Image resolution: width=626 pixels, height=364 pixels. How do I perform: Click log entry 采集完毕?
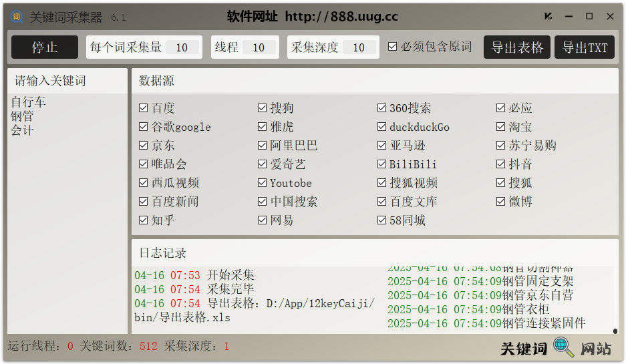pos(194,289)
